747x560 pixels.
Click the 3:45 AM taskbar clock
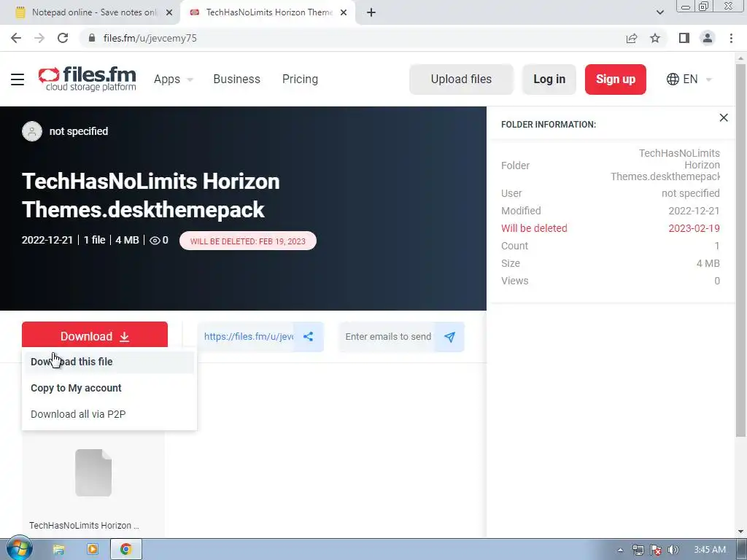click(709, 550)
